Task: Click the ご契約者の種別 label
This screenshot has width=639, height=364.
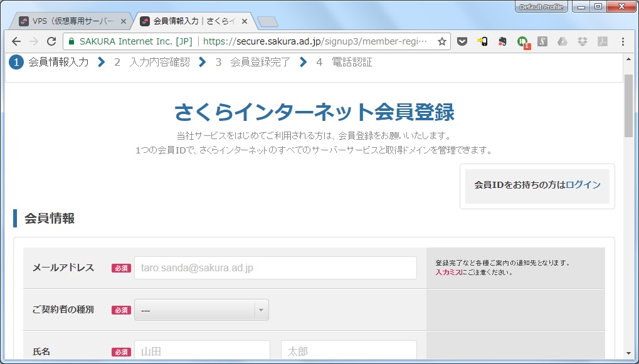Action: click(x=63, y=309)
